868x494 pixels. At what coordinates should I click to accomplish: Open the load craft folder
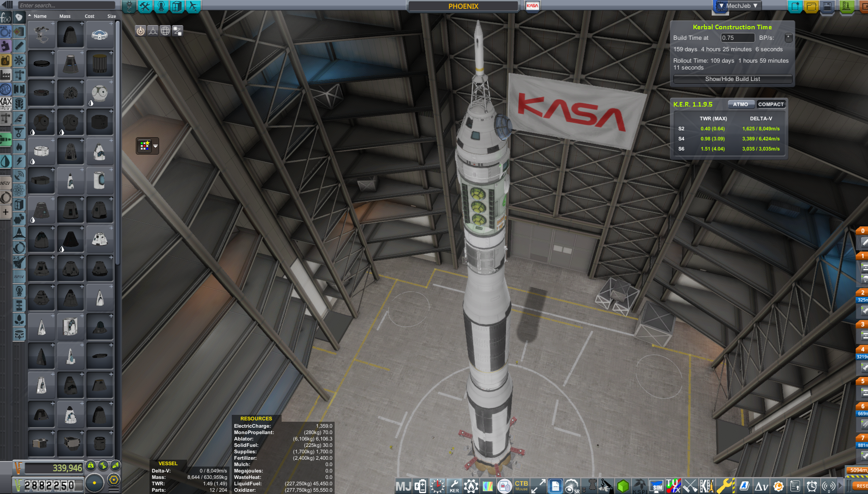(811, 6)
